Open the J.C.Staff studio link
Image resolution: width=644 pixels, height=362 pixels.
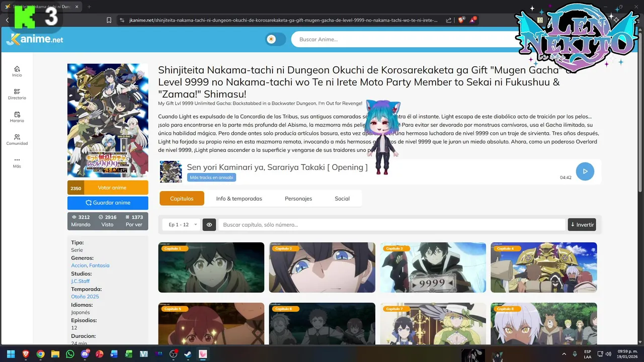(x=80, y=281)
